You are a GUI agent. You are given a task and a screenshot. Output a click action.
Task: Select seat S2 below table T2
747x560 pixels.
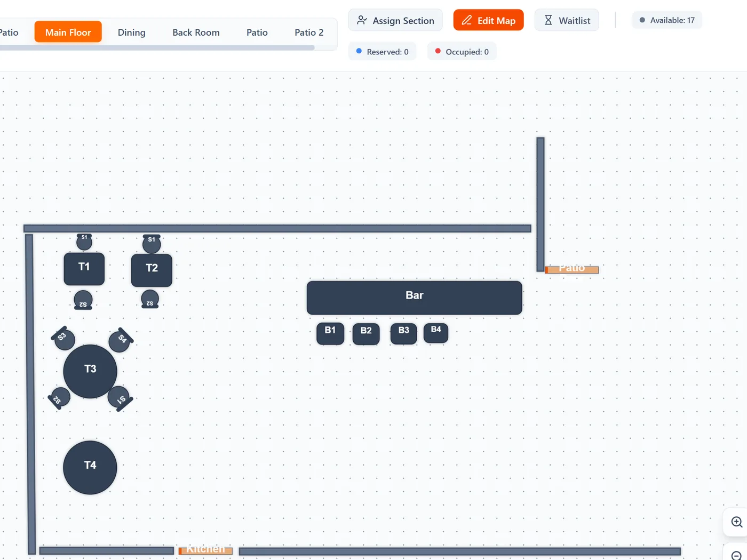coord(150,299)
